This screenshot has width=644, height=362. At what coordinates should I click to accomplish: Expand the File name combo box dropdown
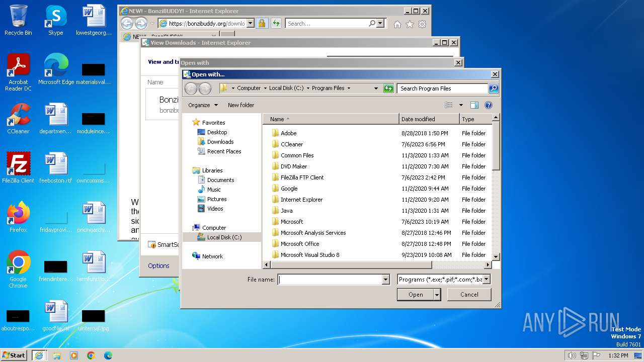[x=386, y=280]
